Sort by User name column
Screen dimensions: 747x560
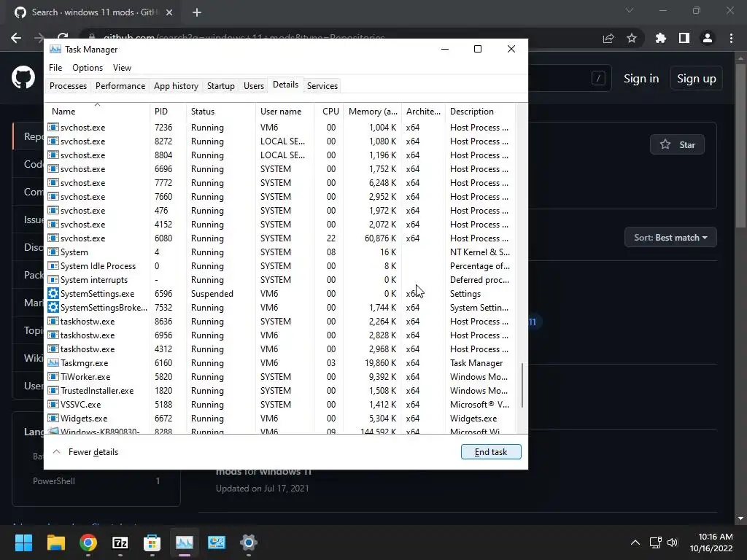[x=285, y=111]
